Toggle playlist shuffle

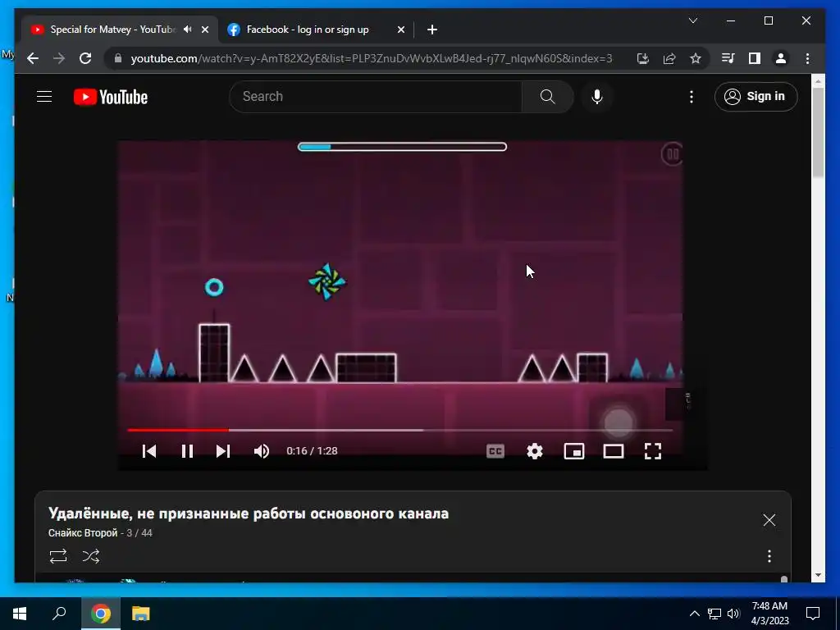(91, 556)
